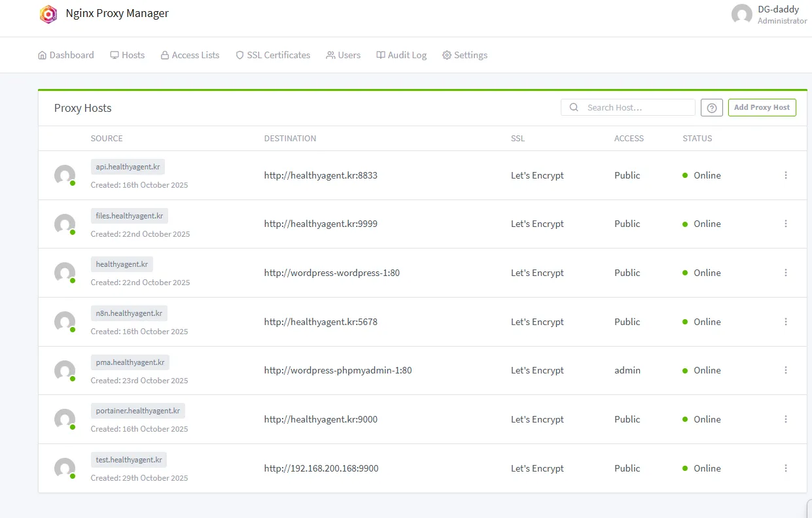Click 'Created: 29th October 2025' text

click(139, 478)
